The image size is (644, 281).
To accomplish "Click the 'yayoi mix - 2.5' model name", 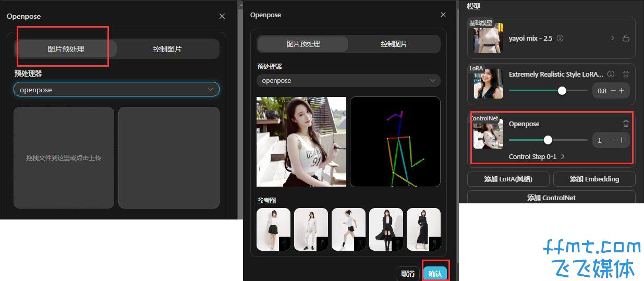I will (530, 38).
